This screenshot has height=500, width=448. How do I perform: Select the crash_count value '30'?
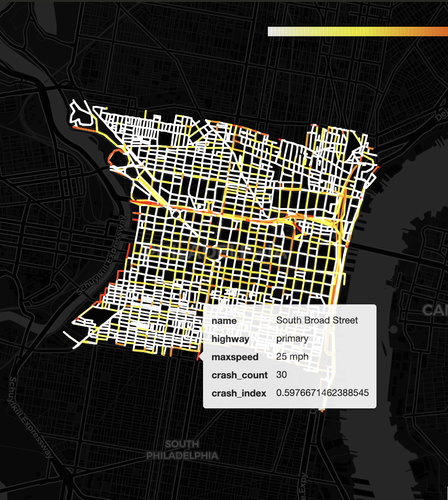281,375
